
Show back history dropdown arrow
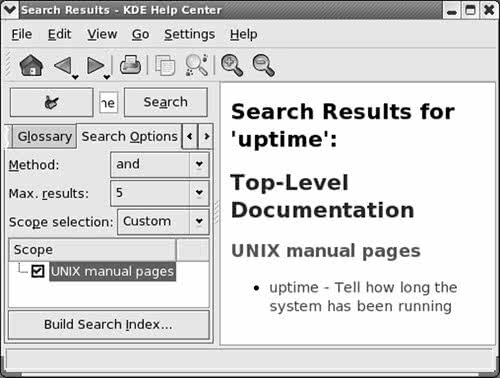[75, 77]
